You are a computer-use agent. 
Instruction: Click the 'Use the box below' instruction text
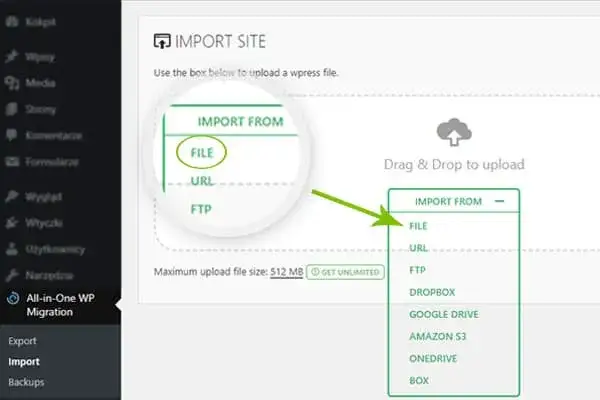(246, 73)
